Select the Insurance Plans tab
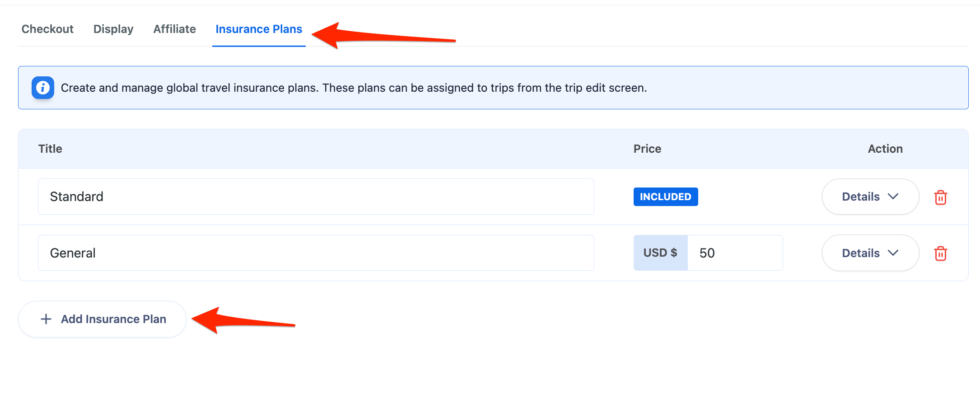Image resolution: width=980 pixels, height=394 pixels. [259, 29]
